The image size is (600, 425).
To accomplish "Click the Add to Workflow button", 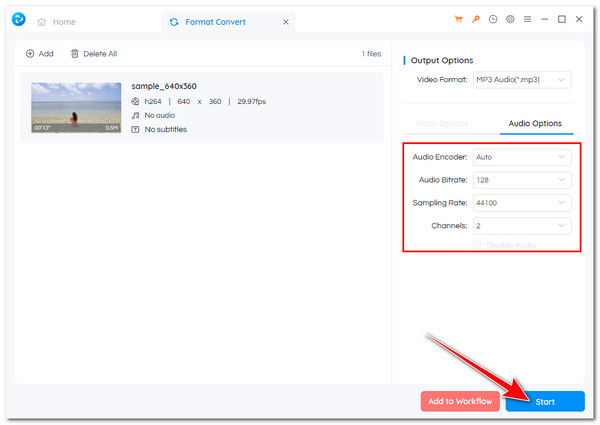I will 460,401.
